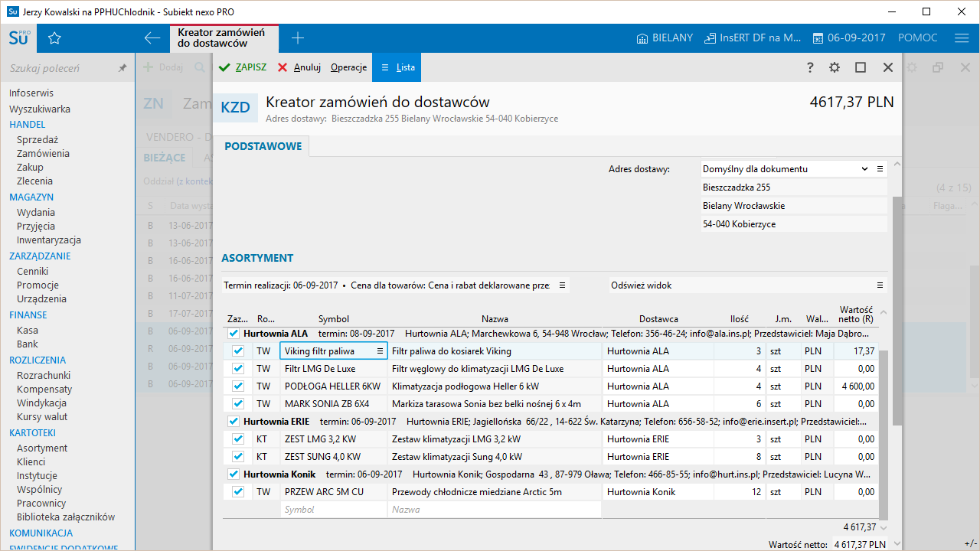Image resolution: width=980 pixels, height=551 pixels.
Task: Close the Kreator zamówień dialog
Action: point(888,67)
